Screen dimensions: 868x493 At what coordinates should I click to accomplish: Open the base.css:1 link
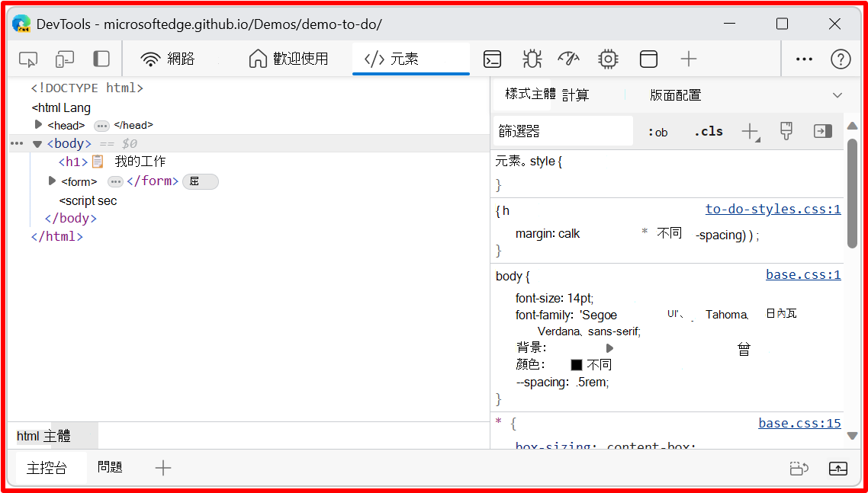[x=803, y=275]
